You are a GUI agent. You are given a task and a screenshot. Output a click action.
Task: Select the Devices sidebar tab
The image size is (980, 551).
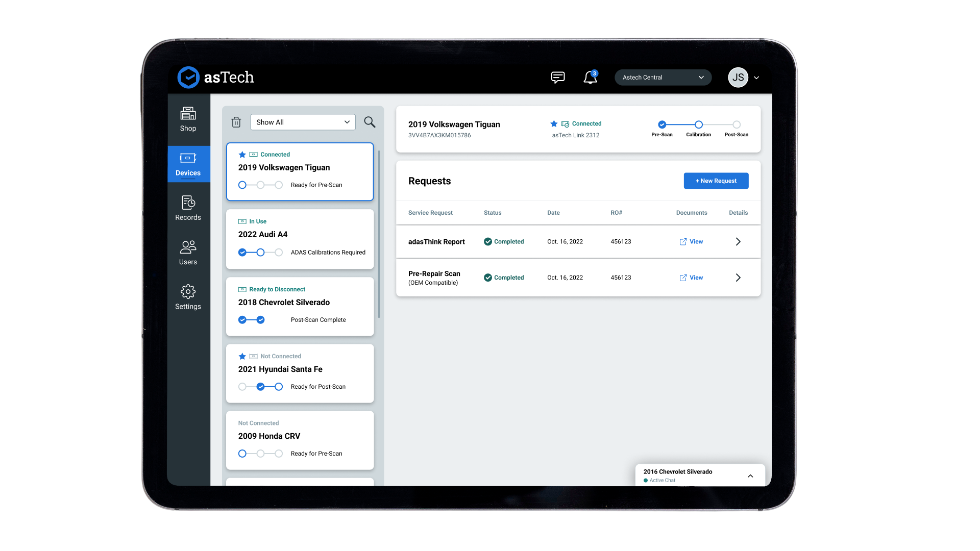click(188, 164)
